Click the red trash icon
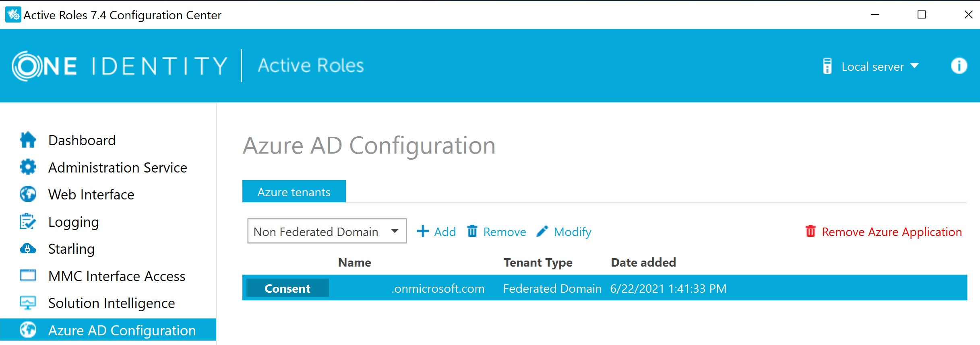This screenshot has height=345, width=980. pyautogui.click(x=810, y=231)
